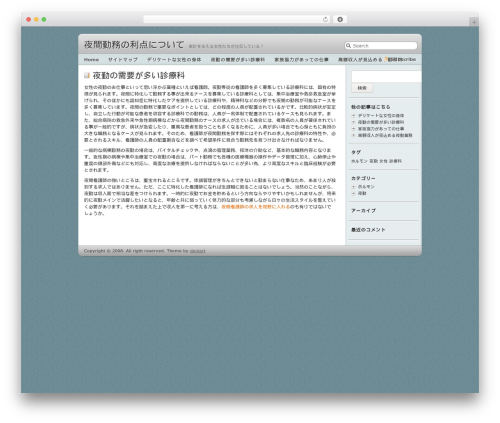Click the sidebar search text field

(x=386, y=76)
